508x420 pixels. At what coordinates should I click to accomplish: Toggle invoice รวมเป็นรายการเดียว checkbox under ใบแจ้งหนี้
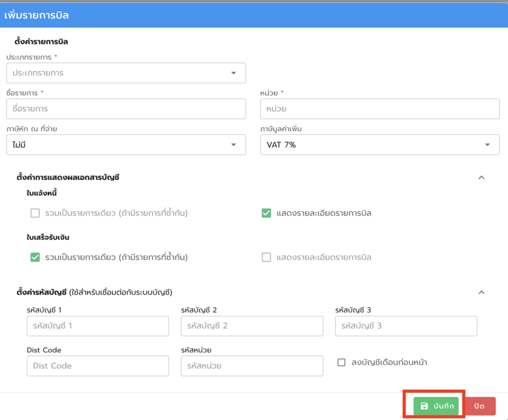coord(35,213)
